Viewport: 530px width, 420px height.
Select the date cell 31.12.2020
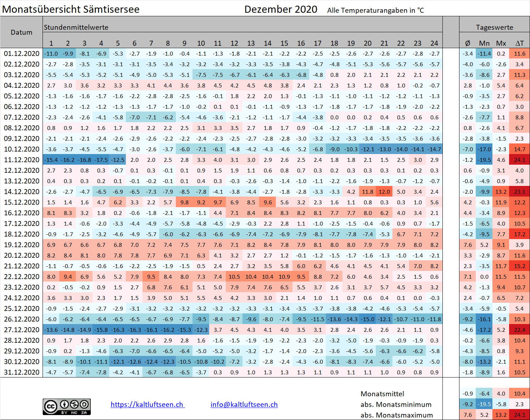click(x=22, y=372)
